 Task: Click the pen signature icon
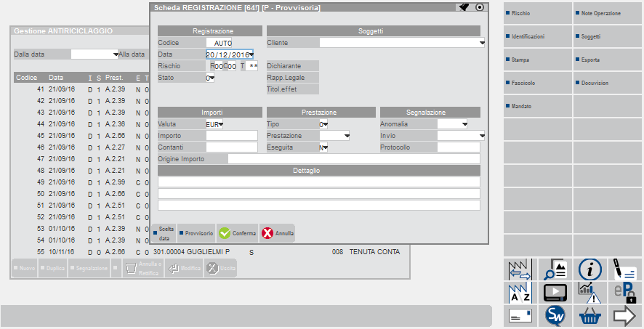(x=624, y=269)
